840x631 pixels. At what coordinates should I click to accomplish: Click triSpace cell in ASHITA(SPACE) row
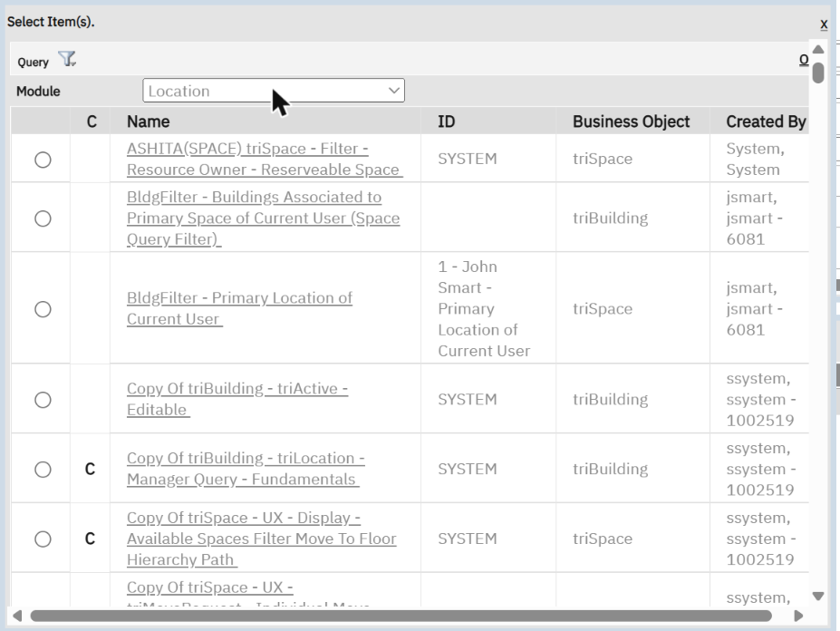pos(603,160)
